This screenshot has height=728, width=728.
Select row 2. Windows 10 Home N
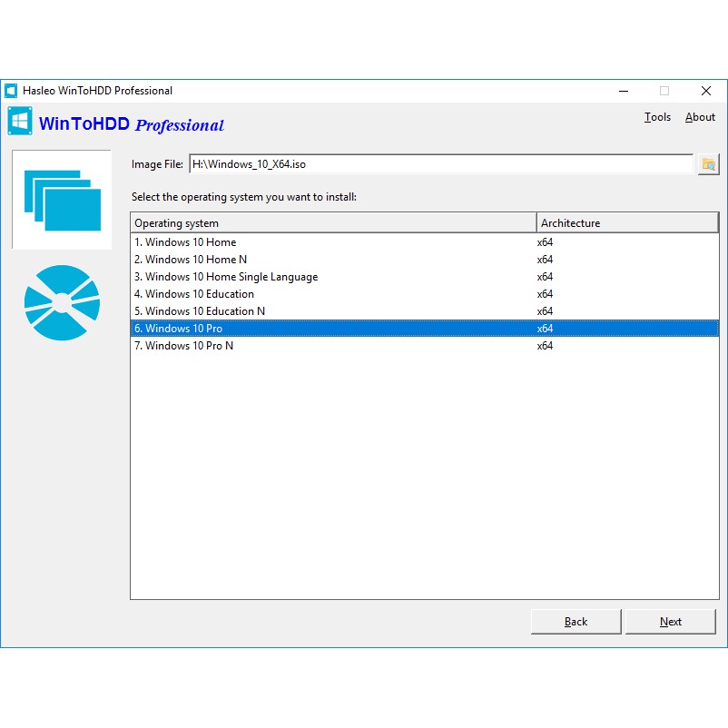(x=424, y=260)
